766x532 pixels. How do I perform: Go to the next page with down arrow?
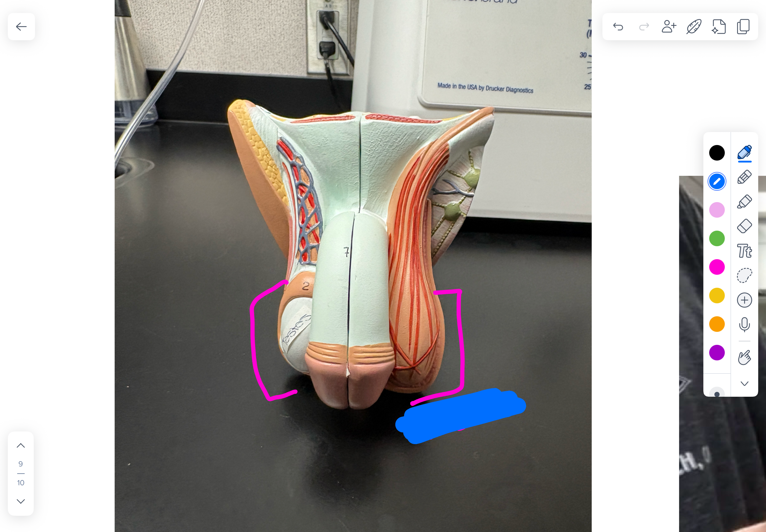21,501
